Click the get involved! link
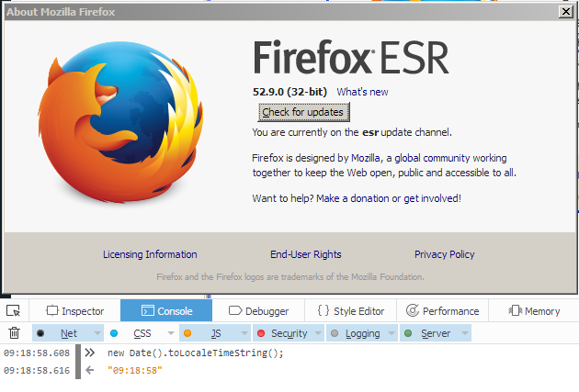 tap(432, 198)
